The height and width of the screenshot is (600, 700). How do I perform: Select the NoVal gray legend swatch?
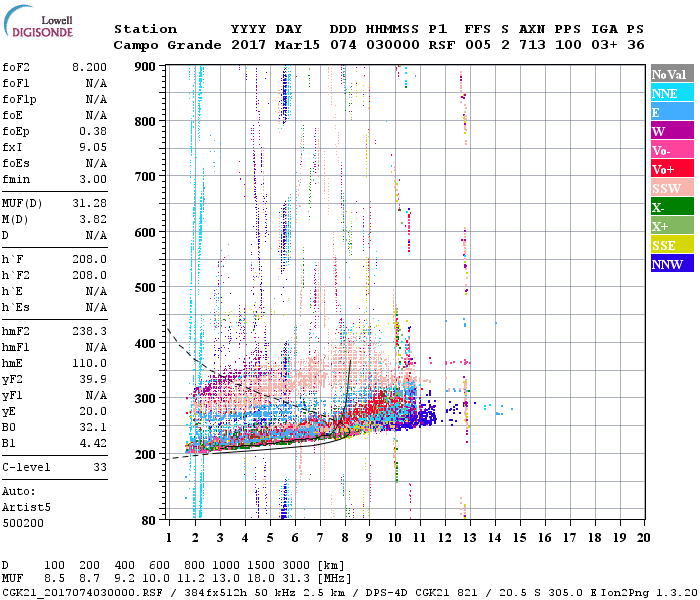pos(672,74)
